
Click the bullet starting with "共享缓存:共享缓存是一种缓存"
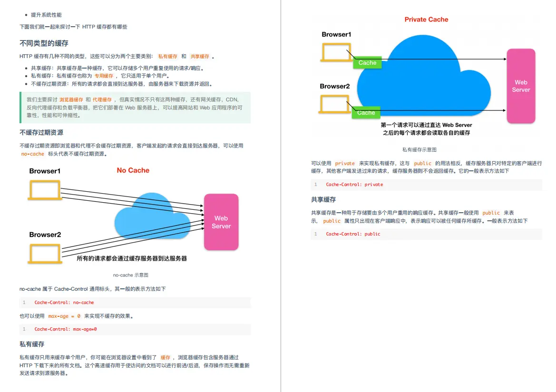click(117, 68)
